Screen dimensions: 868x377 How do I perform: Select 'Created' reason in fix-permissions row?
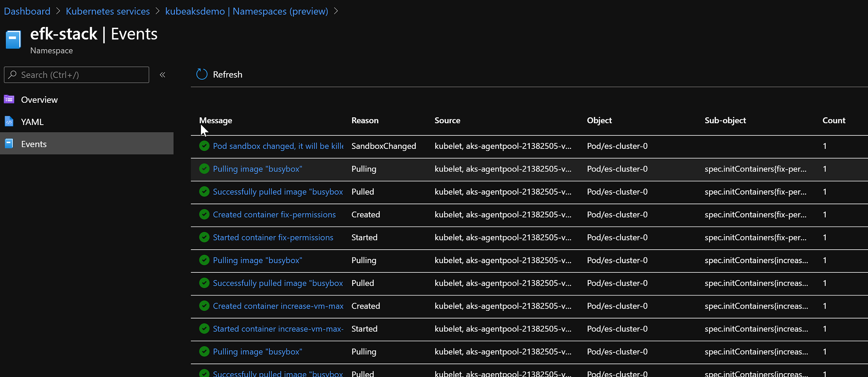tap(366, 214)
